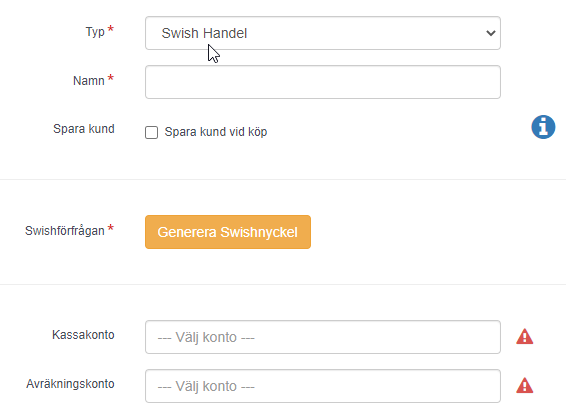Open the Typ dropdown showing Swish Handel
Viewport: 566px width, 408px height.
pos(323,33)
